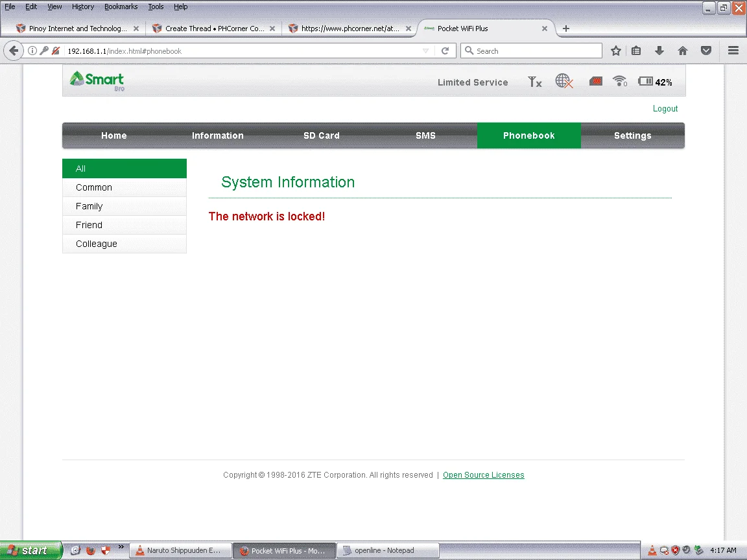Viewport: 747px width, 560px height.
Task: Click Pocket WiFi Plus Mozilla taskbar button
Action: 284,550
